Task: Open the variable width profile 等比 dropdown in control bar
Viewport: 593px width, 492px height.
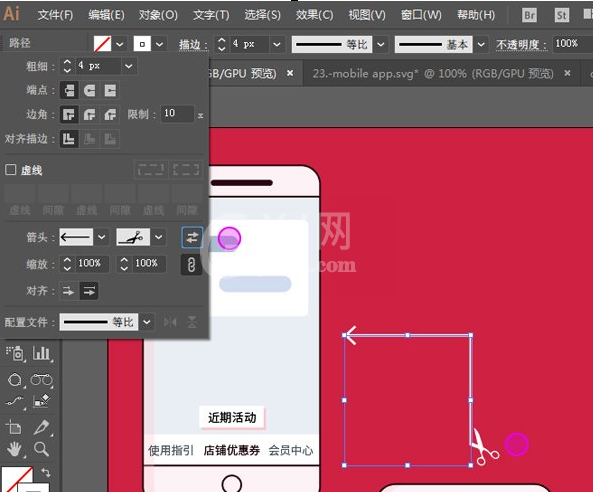Action: pos(381,44)
